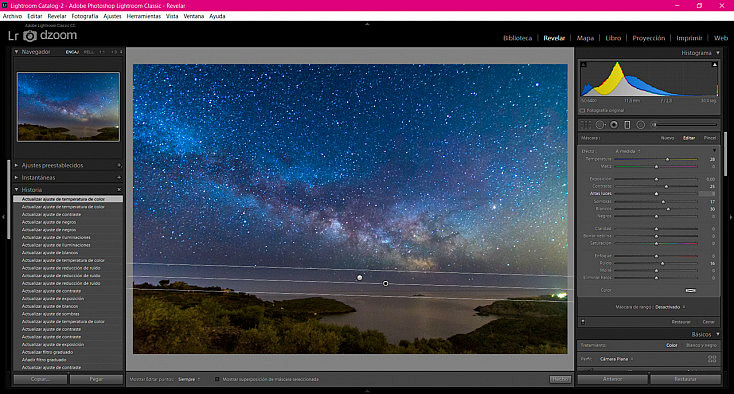
Task: Select the active graduated filter pin
Action: pyautogui.click(x=385, y=284)
